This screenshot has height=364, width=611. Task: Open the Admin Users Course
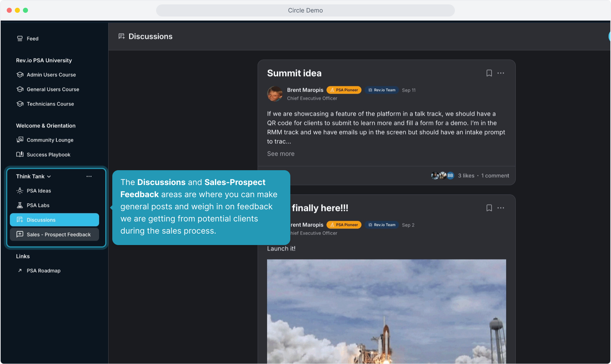(x=51, y=75)
